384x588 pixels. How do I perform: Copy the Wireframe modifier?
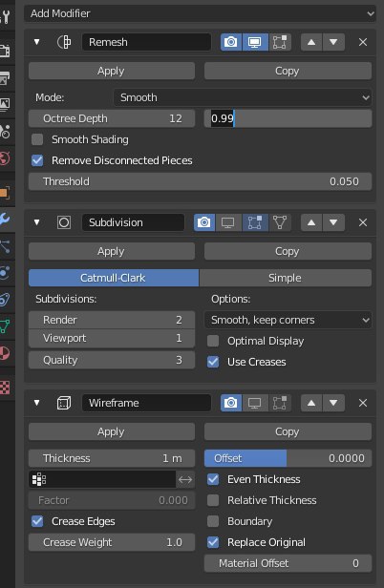tap(288, 431)
